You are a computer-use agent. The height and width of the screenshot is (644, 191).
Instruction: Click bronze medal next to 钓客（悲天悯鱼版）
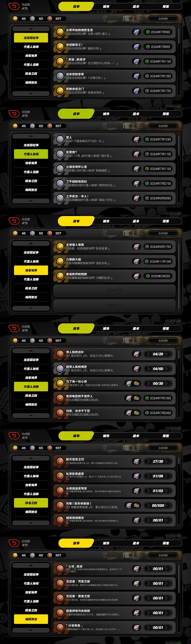coord(60,506)
